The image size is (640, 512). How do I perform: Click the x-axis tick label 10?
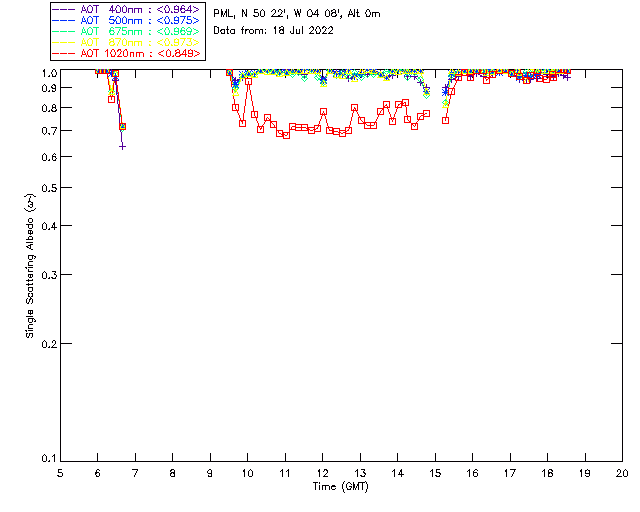click(247, 473)
